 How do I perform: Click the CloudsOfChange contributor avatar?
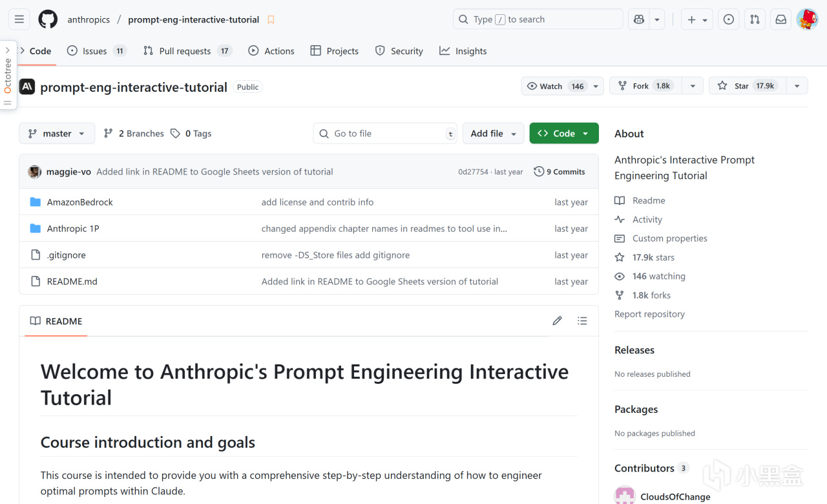(x=625, y=496)
